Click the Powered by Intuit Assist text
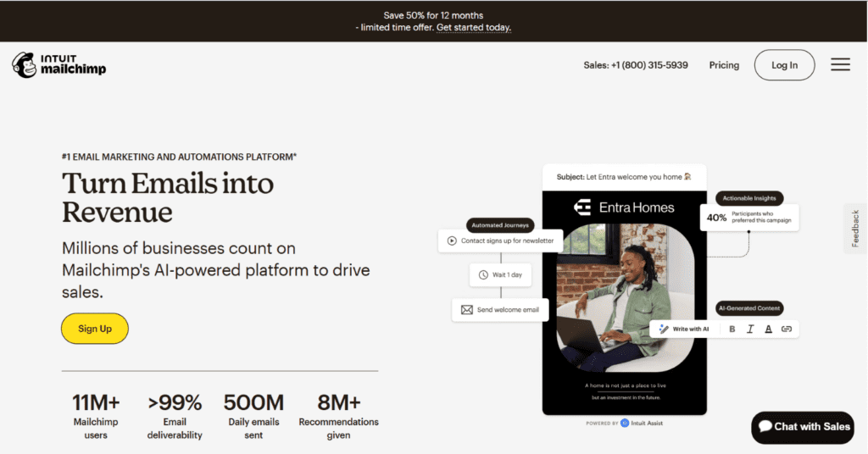The image size is (868, 454). [x=625, y=423]
